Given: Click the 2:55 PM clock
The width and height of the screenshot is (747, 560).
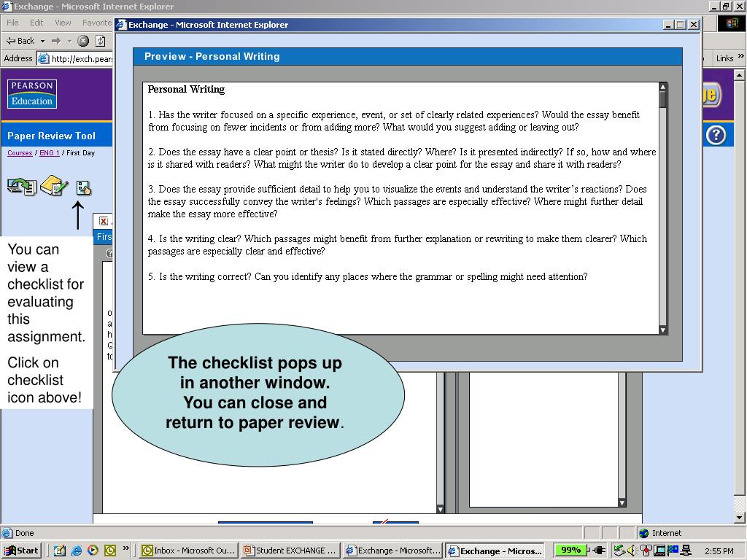Looking at the screenshot, I should click(719, 551).
